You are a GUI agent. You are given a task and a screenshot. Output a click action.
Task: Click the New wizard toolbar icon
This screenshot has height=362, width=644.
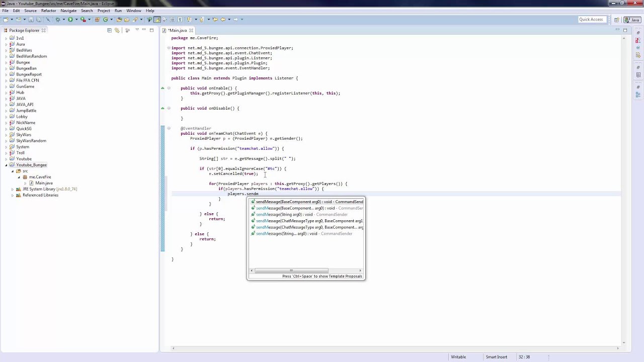(6, 20)
